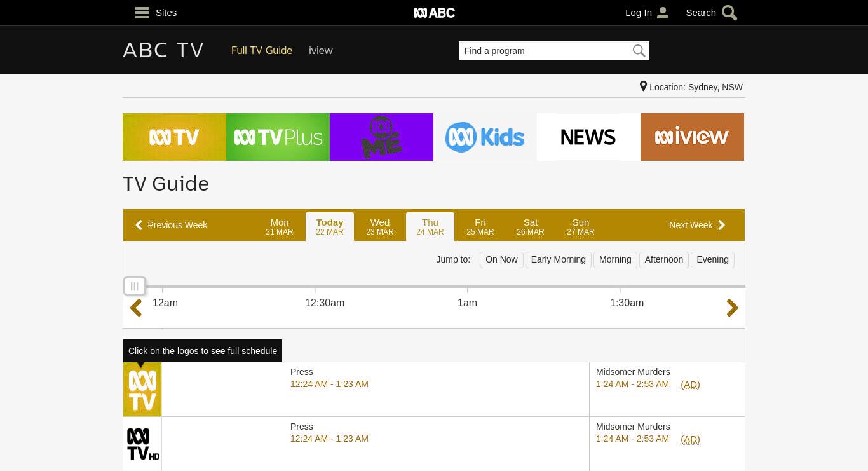
Task: Jump to Evening
Action: point(712,259)
